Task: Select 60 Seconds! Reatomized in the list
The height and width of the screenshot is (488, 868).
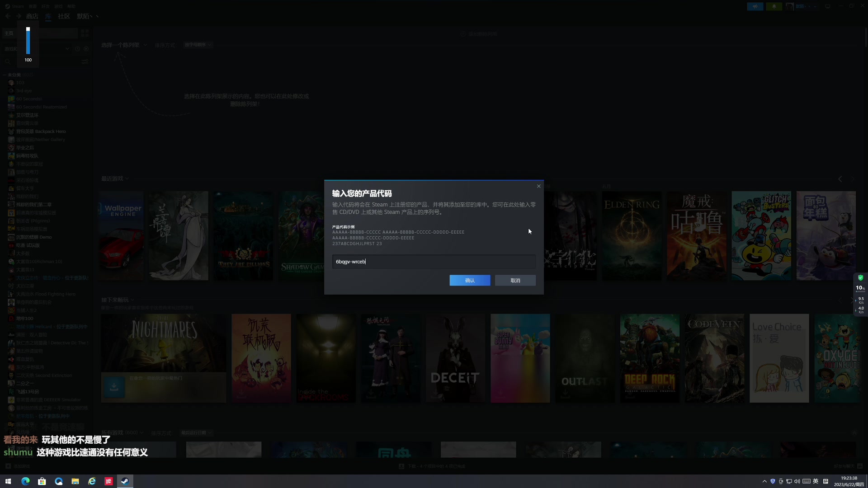Action: (42, 107)
